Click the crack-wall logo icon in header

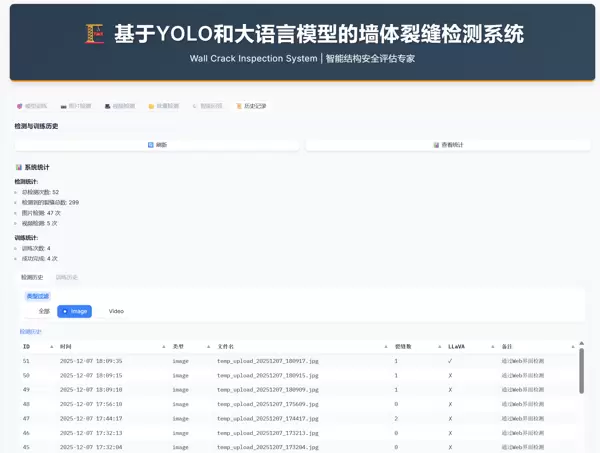[x=95, y=35]
